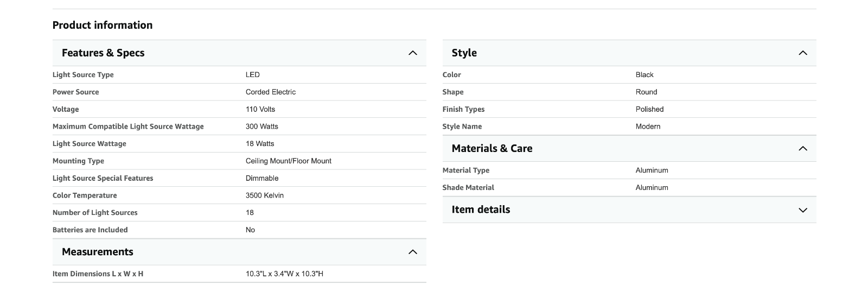Click the Light Source Type label
This screenshot has width=868, height=285.
click(83, 75)
